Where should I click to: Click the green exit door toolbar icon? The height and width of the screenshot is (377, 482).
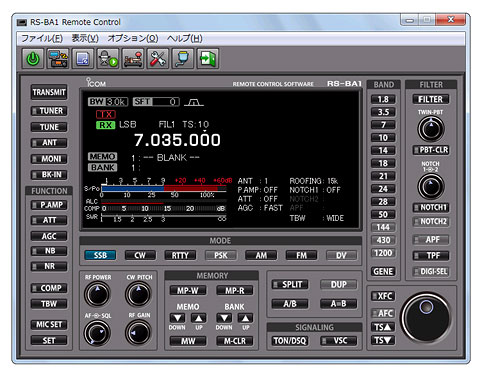coord(208,59)
